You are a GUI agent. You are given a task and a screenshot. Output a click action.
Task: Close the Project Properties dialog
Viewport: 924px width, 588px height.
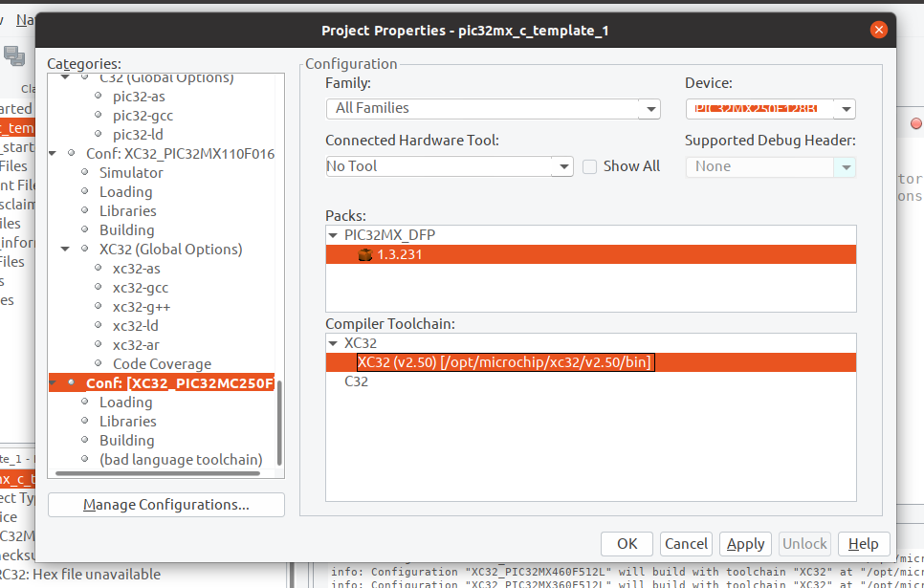(x=879, y=30)
